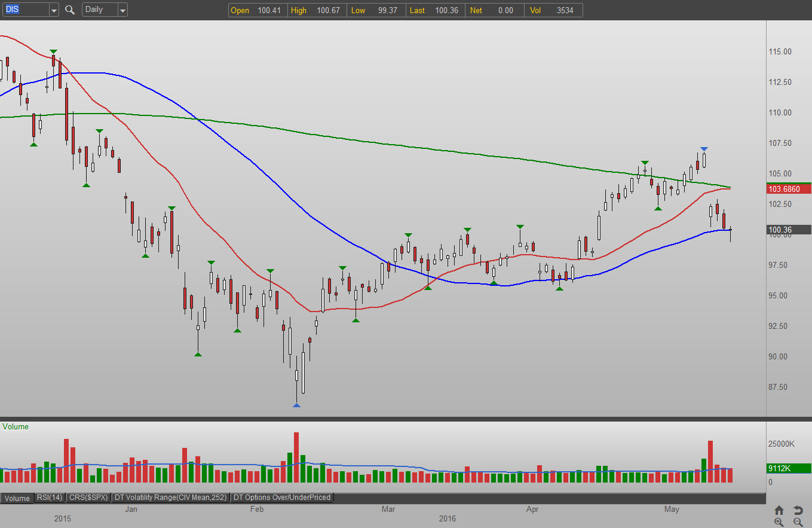
Task: Click the Vol 3534 field
Action: click(x=553, y=10)
